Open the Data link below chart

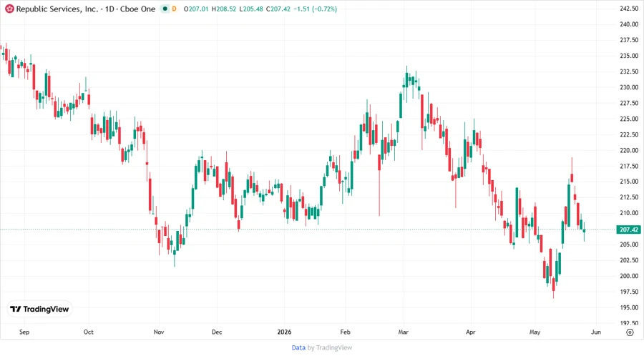coord(298,348)
